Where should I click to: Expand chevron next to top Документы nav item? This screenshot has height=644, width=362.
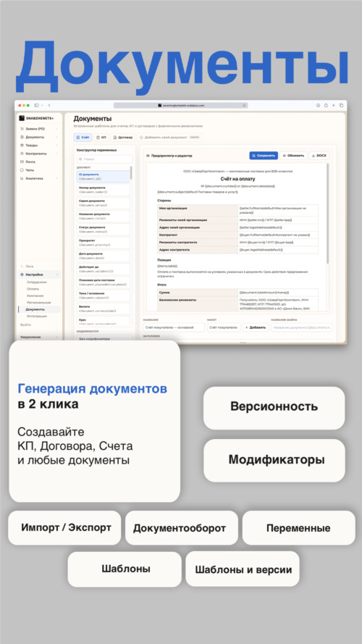pyautogui.click(x=57, y=137)
